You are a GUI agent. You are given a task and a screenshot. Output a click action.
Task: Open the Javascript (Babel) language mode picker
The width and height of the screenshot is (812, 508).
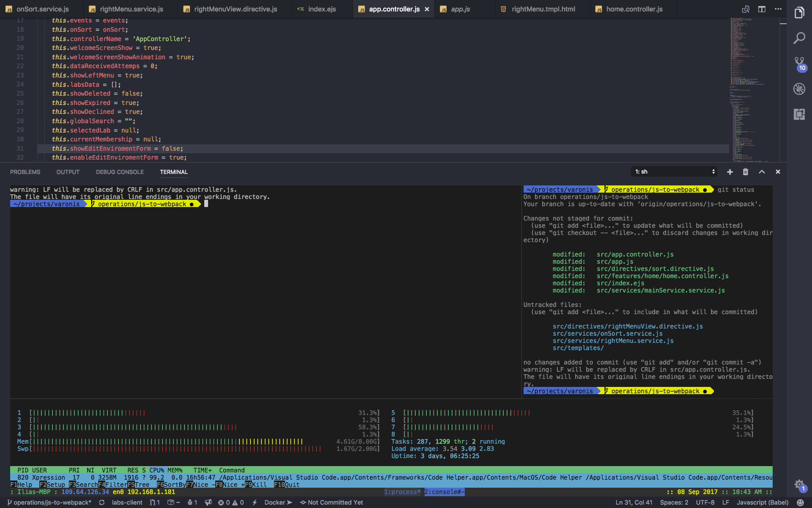pos(763,502)
